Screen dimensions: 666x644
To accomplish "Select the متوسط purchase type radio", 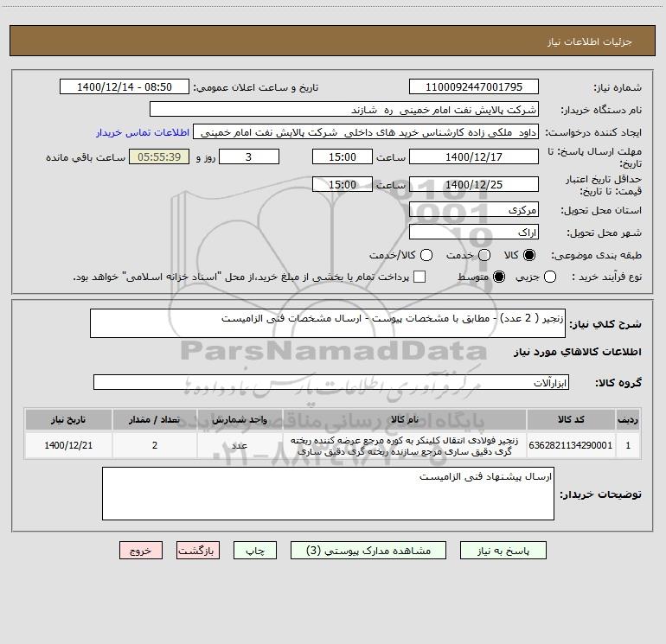I will pos(499,277).
